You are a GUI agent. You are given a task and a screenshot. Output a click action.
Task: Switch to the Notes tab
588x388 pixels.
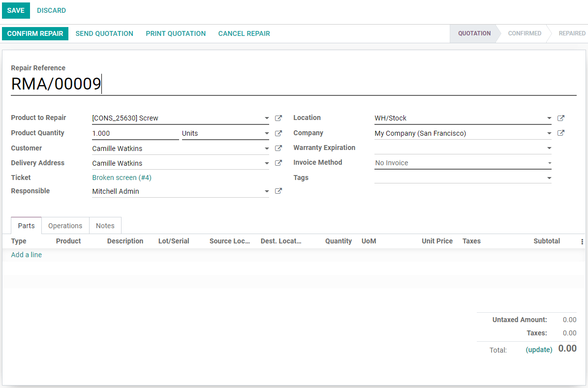pyautogui.click(x=105, y=226)
